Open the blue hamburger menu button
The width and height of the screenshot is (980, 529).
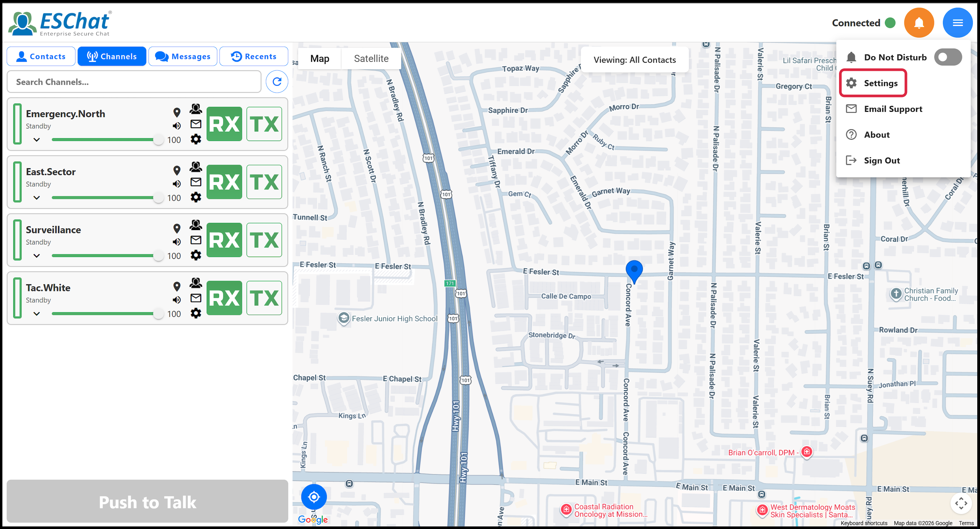[x=957, y=23]
